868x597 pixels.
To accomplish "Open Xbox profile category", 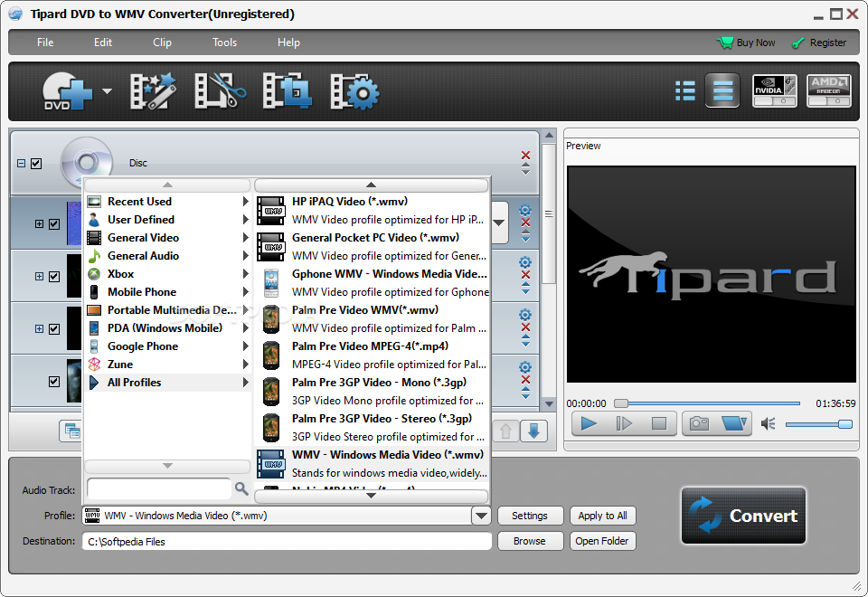I will pyautogui.click(x=168, y=274).
